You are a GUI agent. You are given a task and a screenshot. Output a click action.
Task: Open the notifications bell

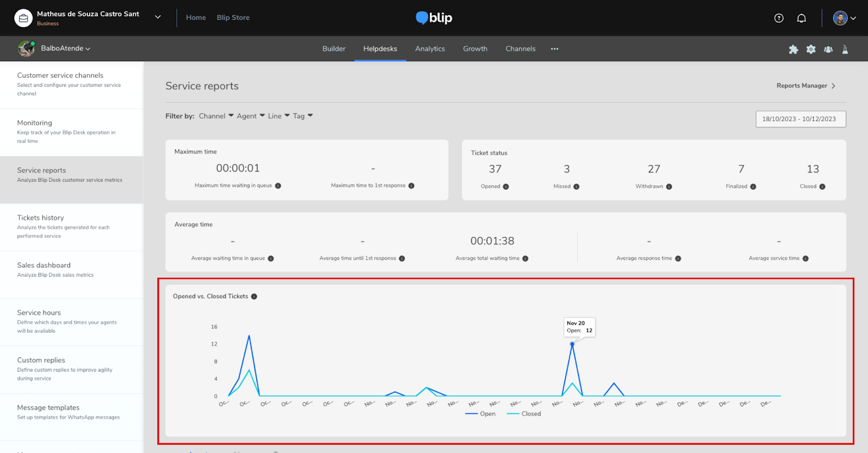coord(801,18)
